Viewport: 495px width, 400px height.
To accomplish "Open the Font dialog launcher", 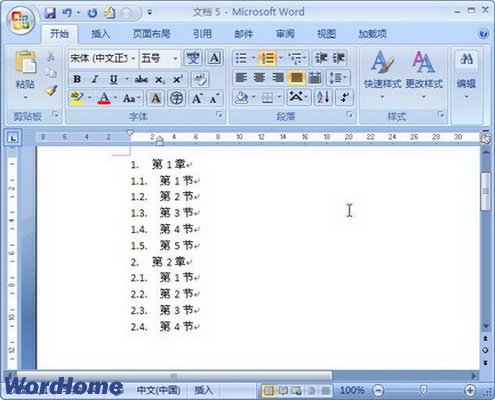I will click(x=219, y=115).
